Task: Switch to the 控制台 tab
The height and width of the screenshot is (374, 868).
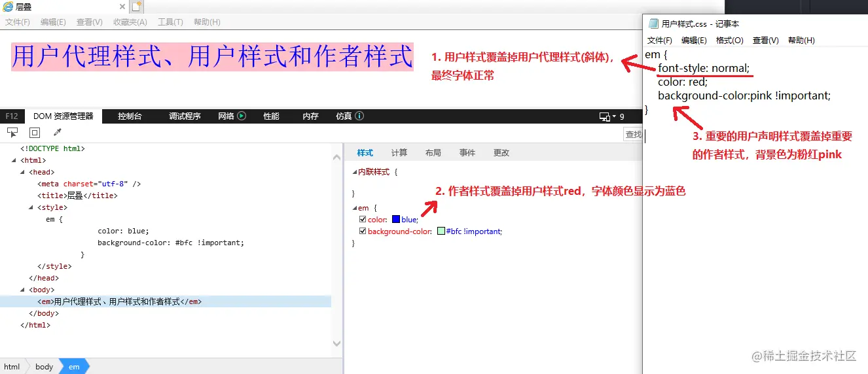Action: tap(130, 116)
